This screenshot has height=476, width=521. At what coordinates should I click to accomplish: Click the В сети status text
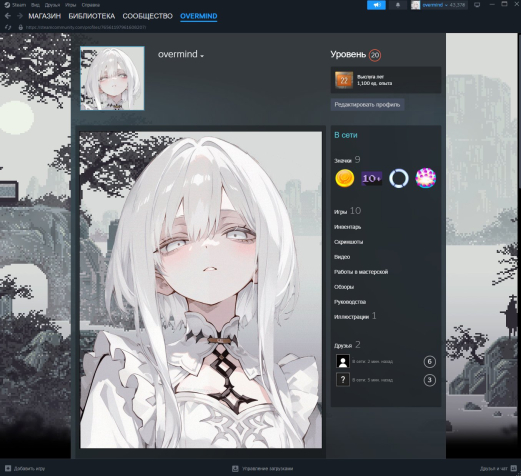[346, 135]
